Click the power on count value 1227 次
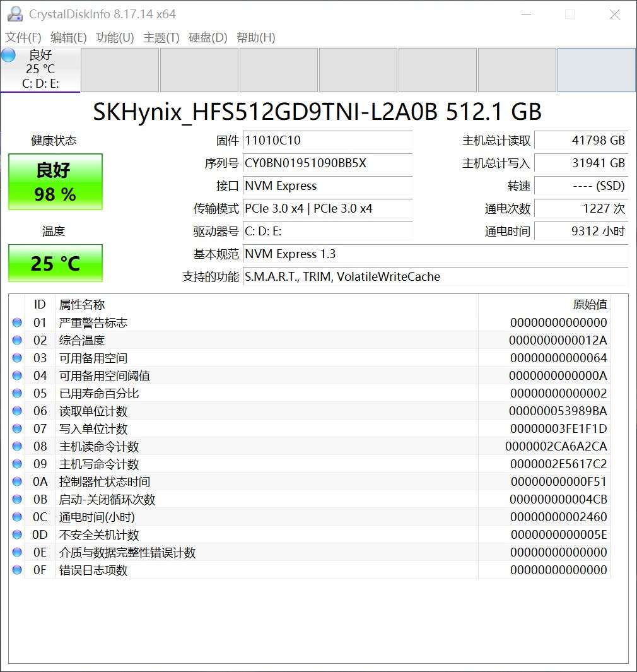 (x=581, y=209)
